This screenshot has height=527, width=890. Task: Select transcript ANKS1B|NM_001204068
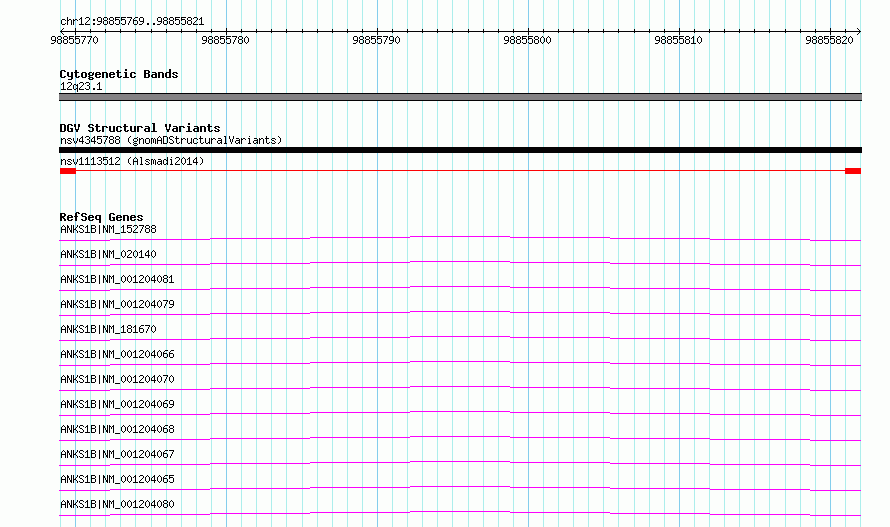[x=117, y=429]
